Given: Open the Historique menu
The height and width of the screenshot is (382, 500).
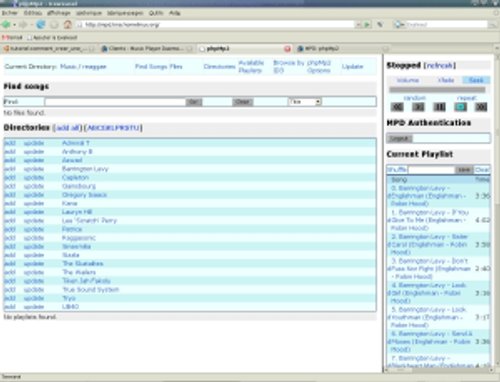Looking at the screenshot, I should [89, 13].
